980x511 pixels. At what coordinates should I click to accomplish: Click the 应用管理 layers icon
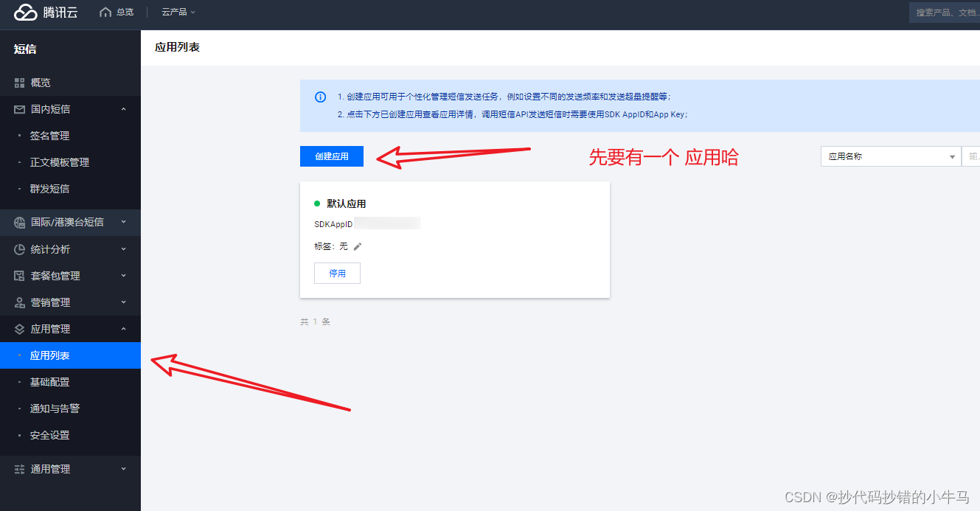pyautogui.click(x=20, y=329)
